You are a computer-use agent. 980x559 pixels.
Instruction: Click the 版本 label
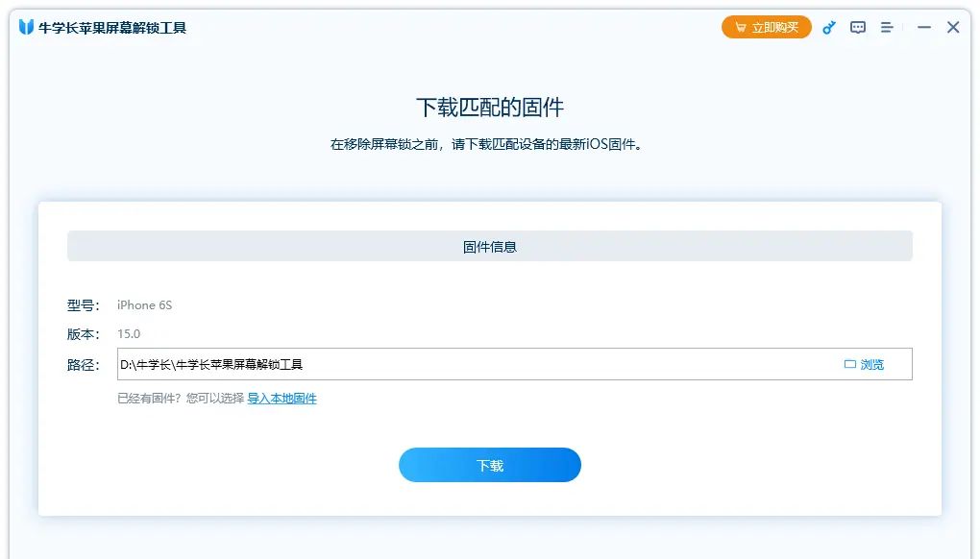[x=84, y=334]
